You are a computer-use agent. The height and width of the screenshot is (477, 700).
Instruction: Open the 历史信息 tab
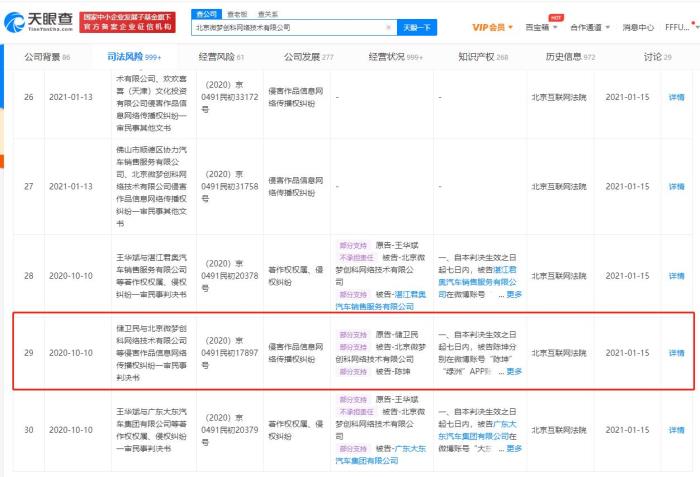coord(570,57)
